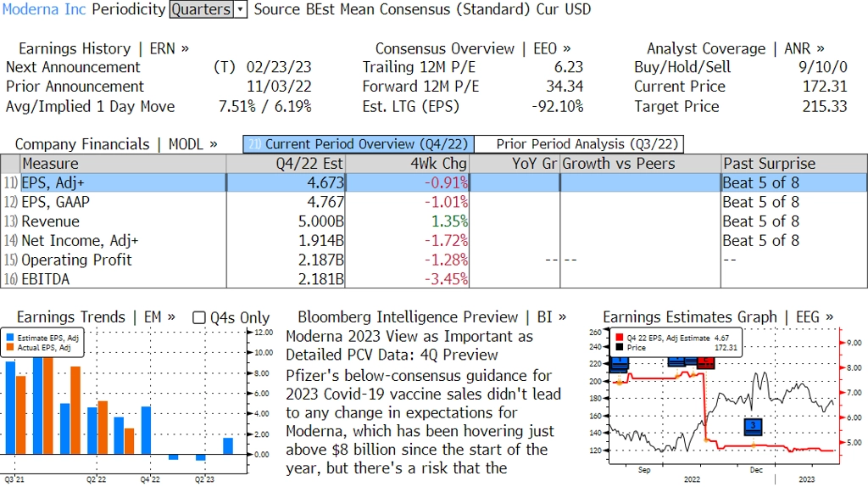Open the Periodicity Quarters dropdown arrow
Image resolution: width=868 pixels, height=487 pixels.
coord(240,9)
